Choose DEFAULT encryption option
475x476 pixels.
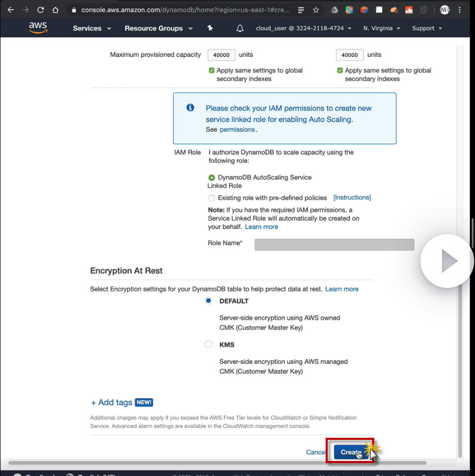coord(208,301)
